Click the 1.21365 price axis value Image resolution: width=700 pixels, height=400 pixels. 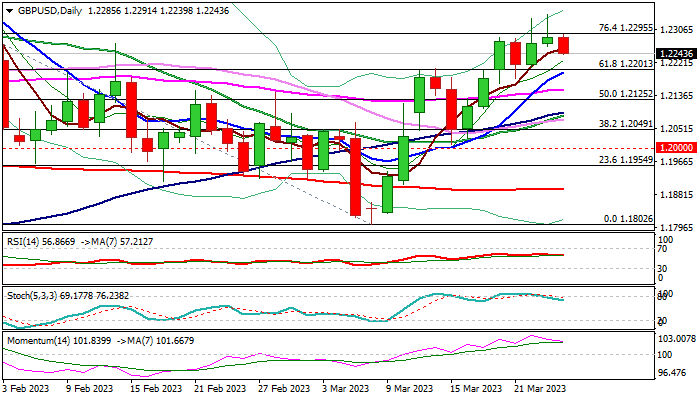point(676,96)
